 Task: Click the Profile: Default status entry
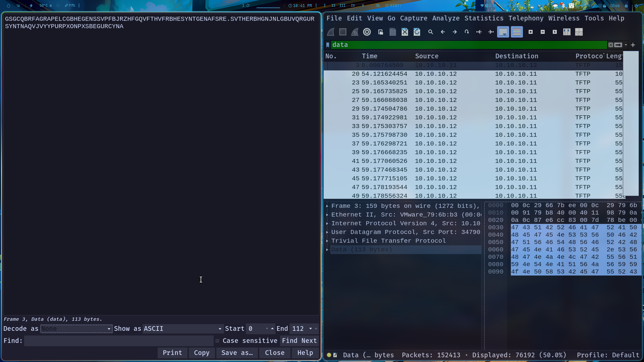(608, 355)
